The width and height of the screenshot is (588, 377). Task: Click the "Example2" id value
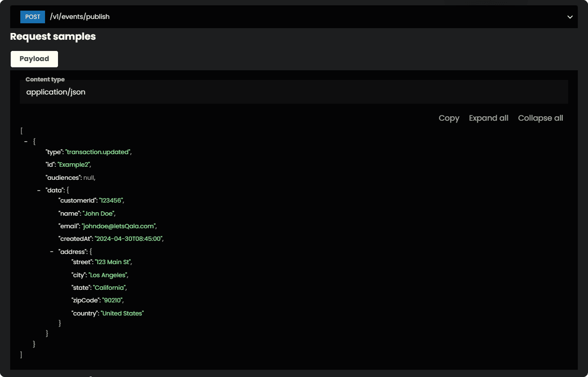pos(74,165)
